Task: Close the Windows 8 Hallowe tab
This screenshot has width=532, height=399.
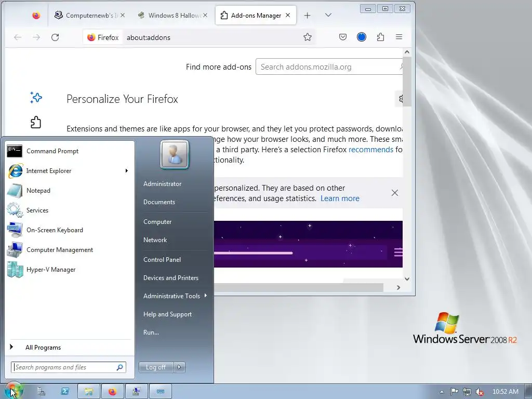Action: [x=205, y=15]
